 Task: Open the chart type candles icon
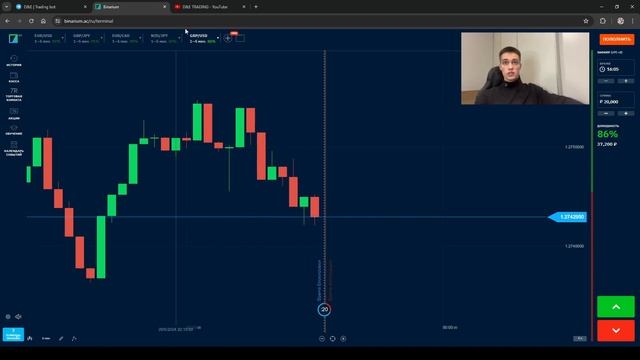click(x=30, y=338)
